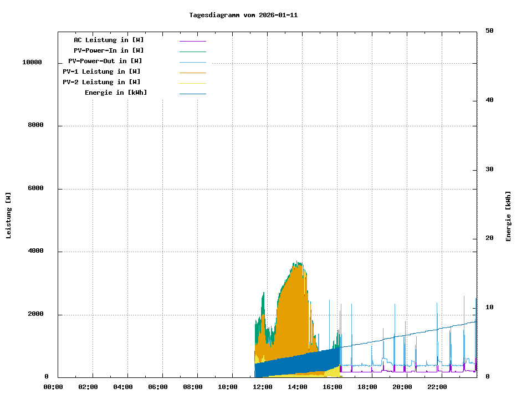The width and height of the screenshot is (532, 399).
Task: Click the PV-1 Leistung legend label
Action: click(x=101, y=71)
